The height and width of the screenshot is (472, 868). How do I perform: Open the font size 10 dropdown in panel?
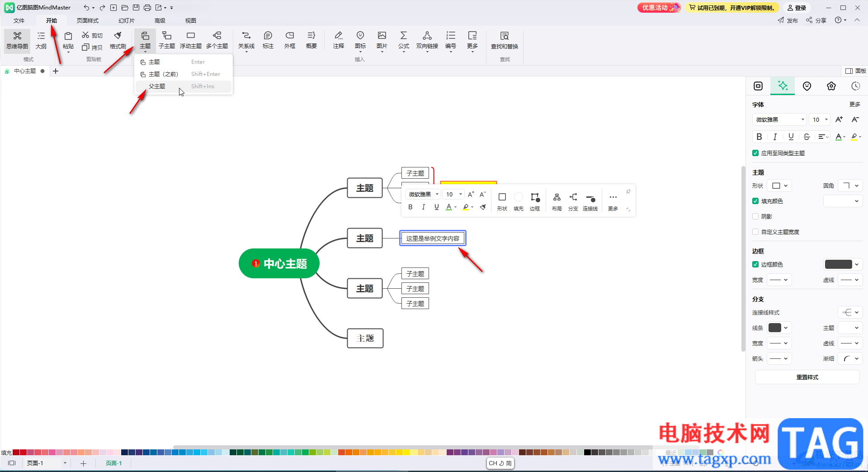(820, 119)
